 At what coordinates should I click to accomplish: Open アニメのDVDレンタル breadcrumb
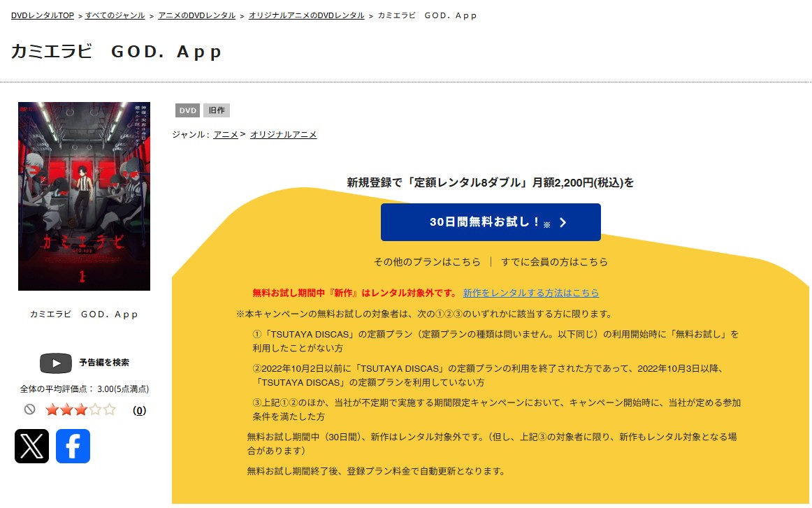point(197,15)
